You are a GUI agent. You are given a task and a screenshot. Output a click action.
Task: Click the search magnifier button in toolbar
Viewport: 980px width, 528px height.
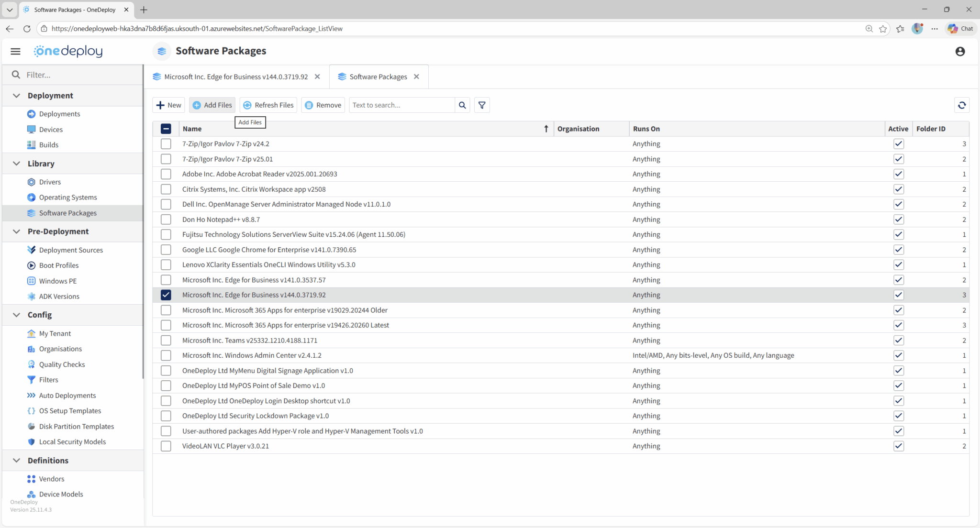[x=462, y=105]
